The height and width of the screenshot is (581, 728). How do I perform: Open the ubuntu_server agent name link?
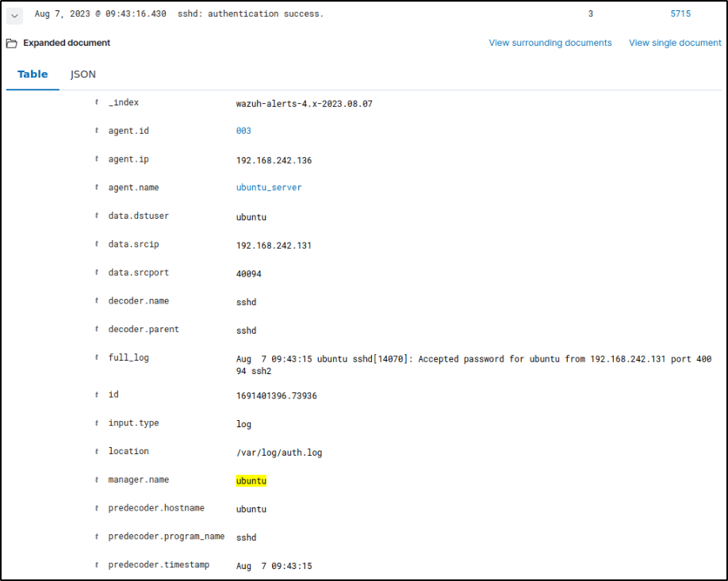(x=269, y=188)
